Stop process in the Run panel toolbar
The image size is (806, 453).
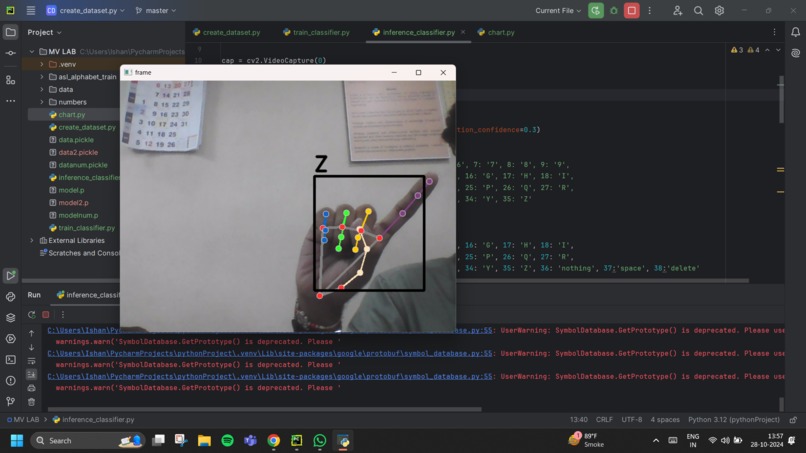[46, 314]
